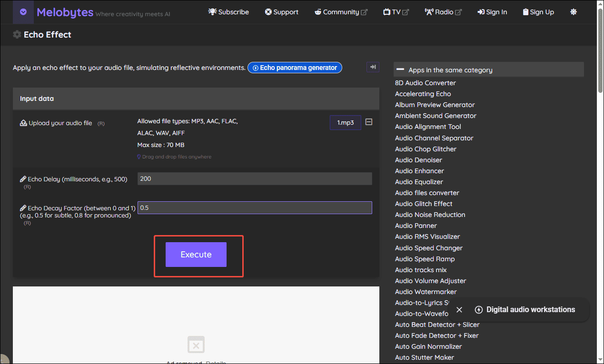Click the settings gear icon in the header
Image resolution: width=604 pixels, height=364 pixels.
coord(573,11)
